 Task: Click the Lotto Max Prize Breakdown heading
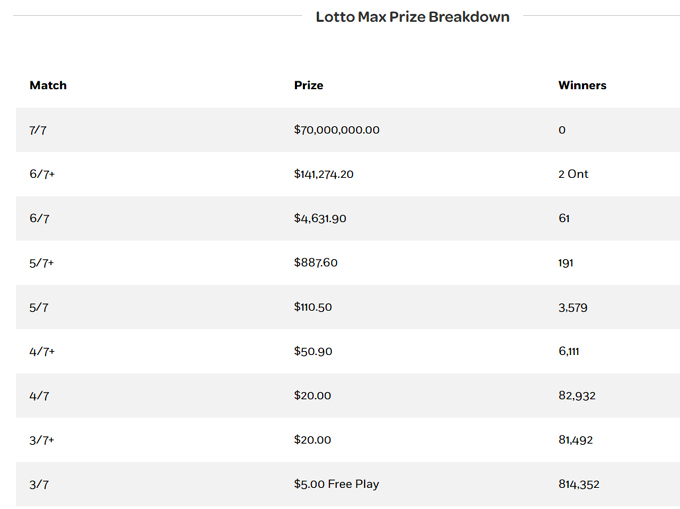pyautogui.click(x=412, y=17)
